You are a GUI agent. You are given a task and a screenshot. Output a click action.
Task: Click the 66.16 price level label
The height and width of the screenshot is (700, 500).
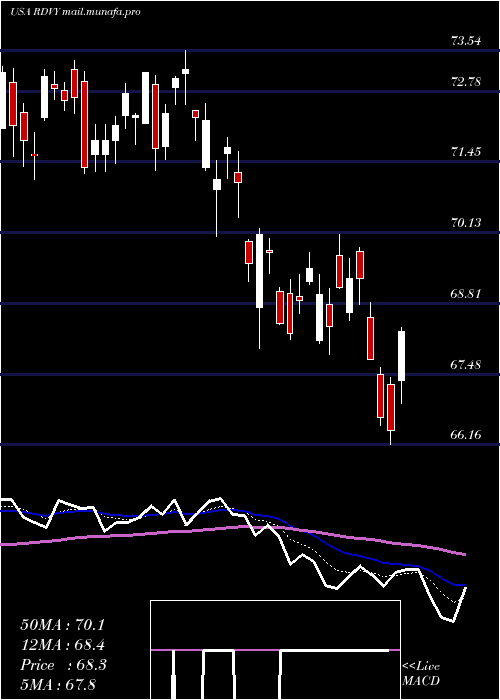point(466,434)
